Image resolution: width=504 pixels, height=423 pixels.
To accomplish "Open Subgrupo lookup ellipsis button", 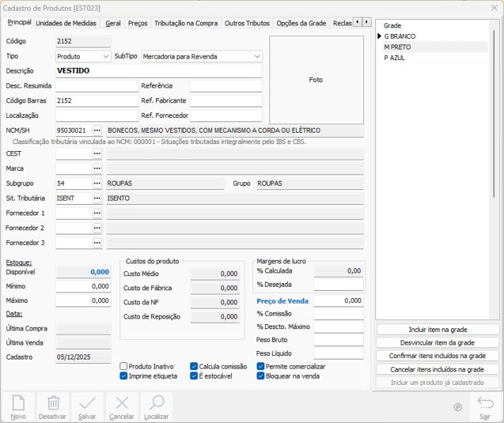I will click(x=98, y=184).
